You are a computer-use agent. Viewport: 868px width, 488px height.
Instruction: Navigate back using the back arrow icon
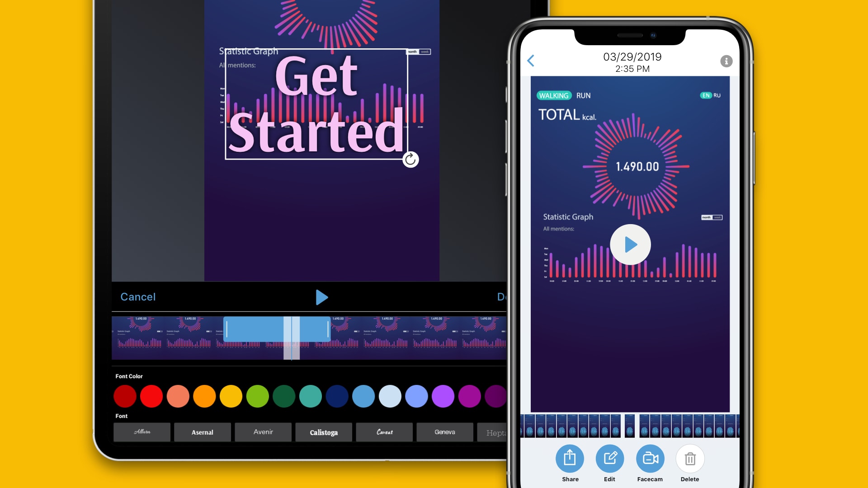532,60
